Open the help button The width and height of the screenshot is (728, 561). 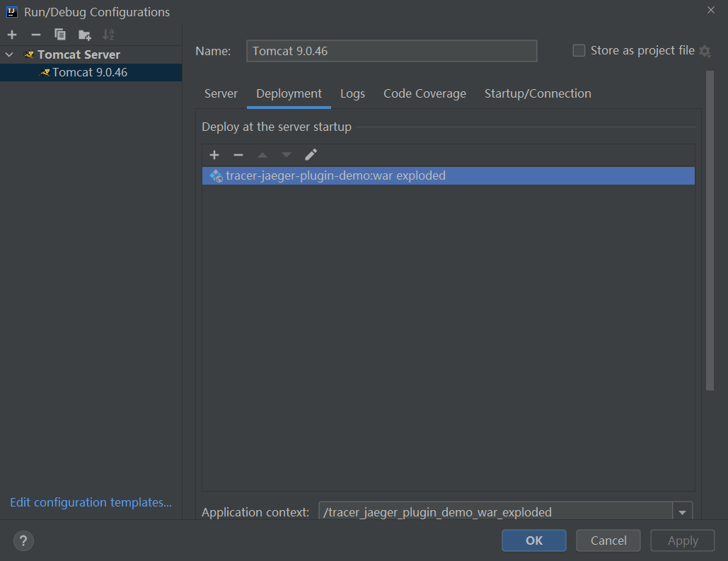[23, 540]
